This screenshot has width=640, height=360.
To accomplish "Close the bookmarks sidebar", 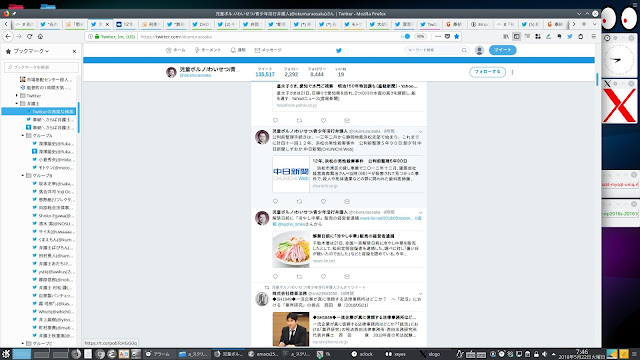I will pos(74,51).
